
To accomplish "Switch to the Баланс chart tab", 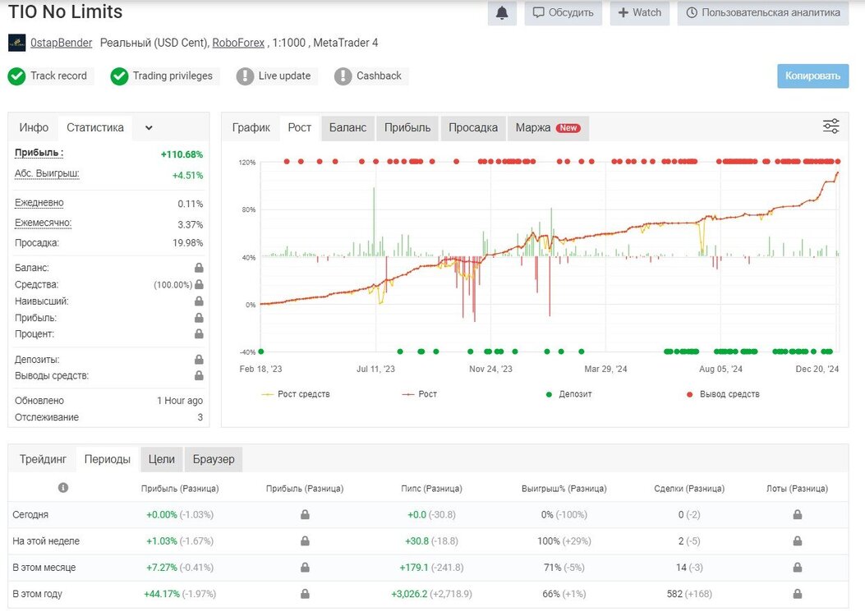I will pos(347,128).
